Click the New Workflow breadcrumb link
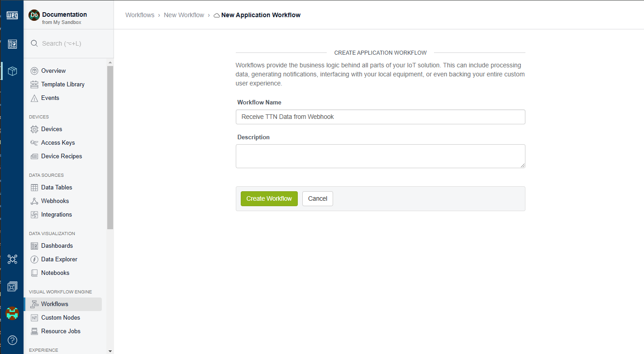 [x=184, y=15]
